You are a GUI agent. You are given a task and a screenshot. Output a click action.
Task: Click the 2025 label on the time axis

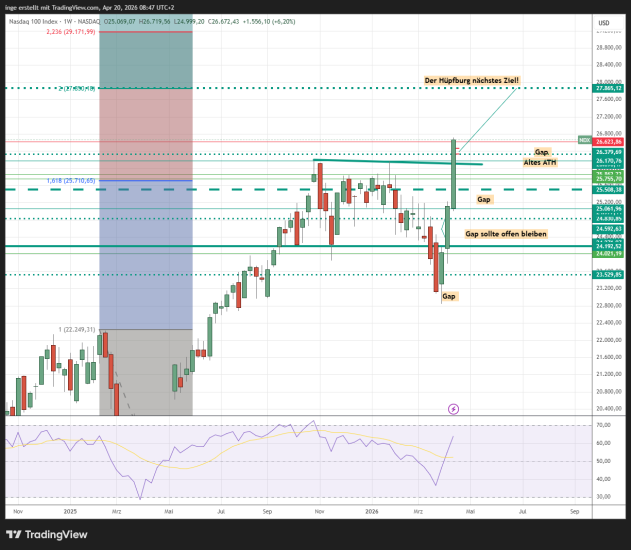[x=70, y=510]
